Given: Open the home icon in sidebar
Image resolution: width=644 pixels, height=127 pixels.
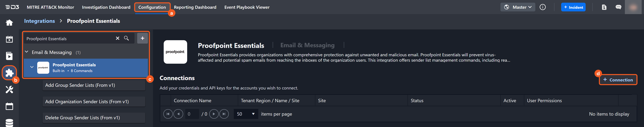Looking at the screenshot, I should [9, 23].
